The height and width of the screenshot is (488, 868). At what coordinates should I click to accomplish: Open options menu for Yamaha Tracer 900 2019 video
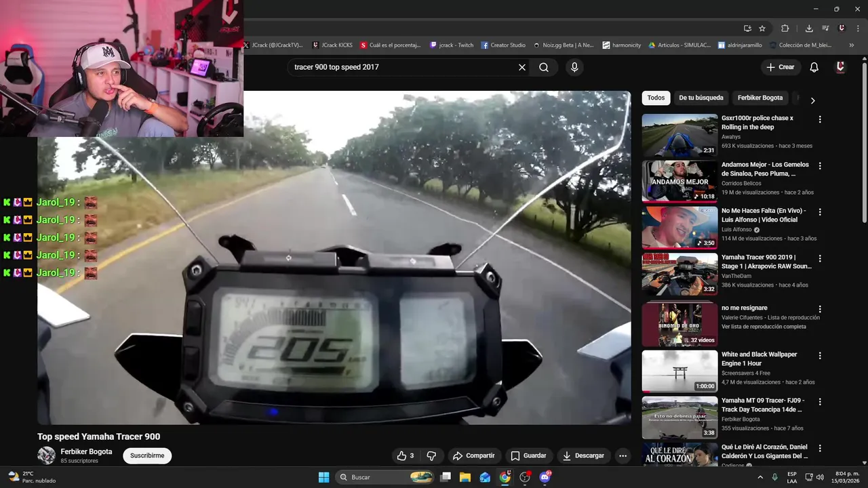click(x=820, y=259)
